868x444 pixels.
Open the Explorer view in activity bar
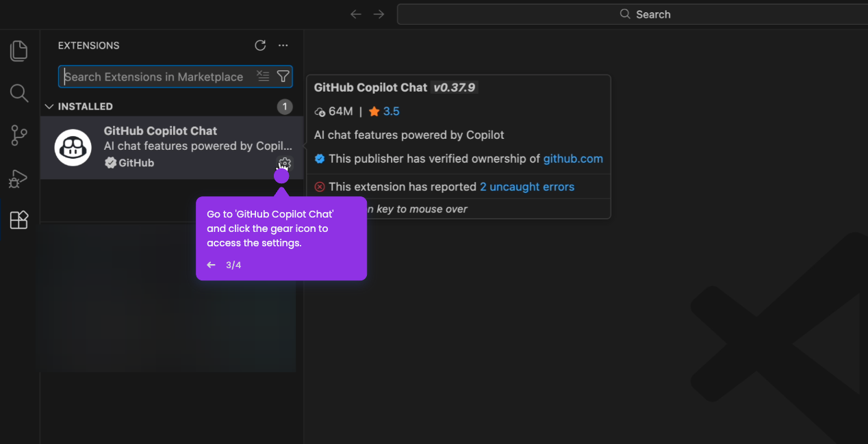pos(19,51)
